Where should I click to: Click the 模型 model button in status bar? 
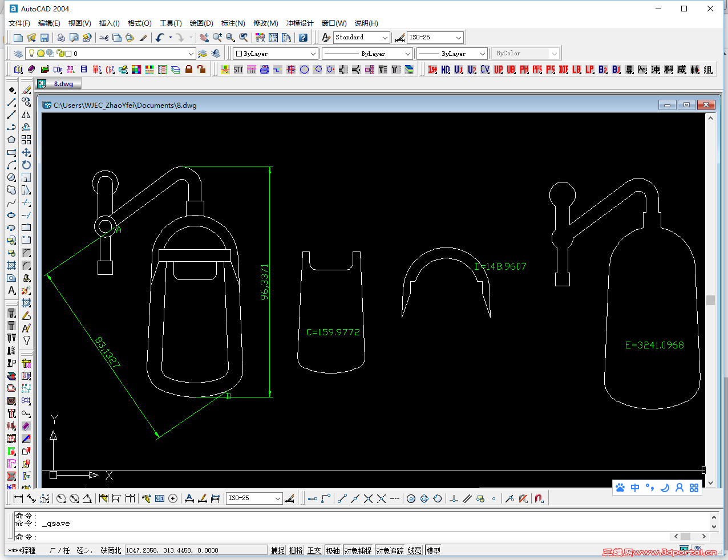434,550
